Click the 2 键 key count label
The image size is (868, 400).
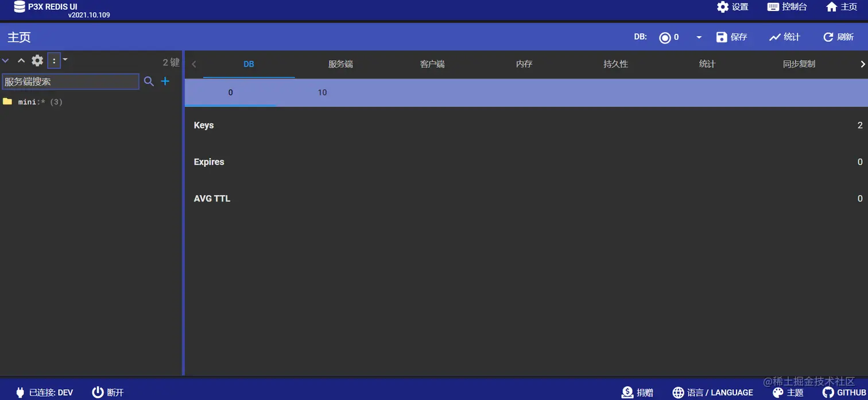pyautogui.click(x=171, y=62)
